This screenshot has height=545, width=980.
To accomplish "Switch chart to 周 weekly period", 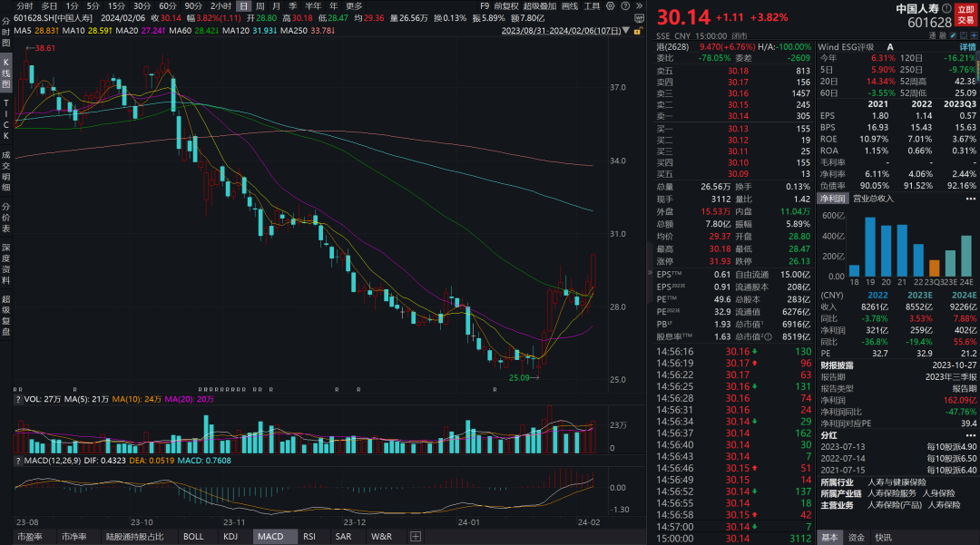I will (x=260, y=5).
